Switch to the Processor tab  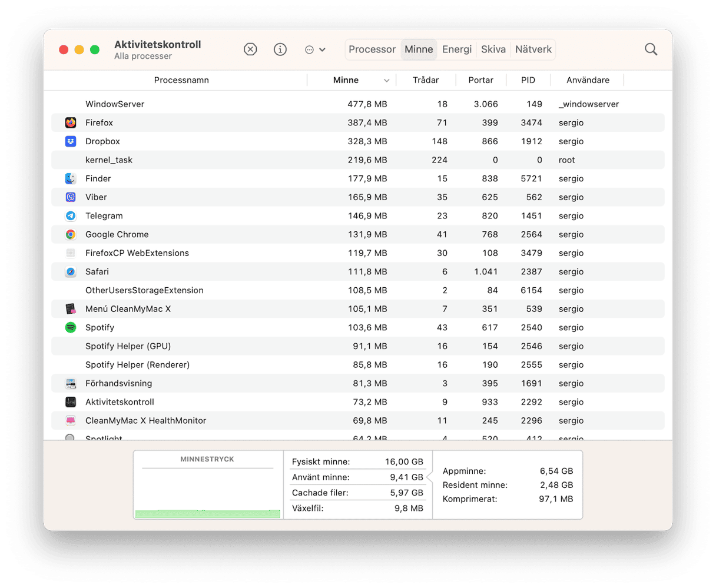click(372, 49)
